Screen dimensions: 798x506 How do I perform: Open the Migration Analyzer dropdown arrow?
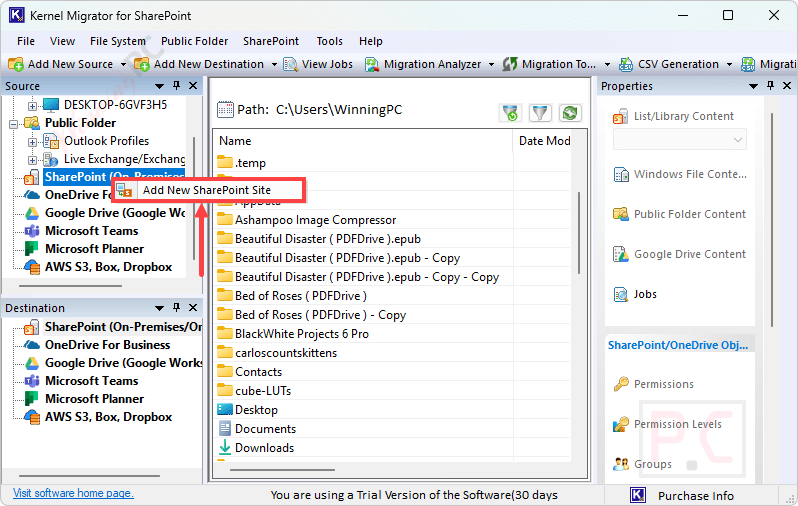pos(491,65)
